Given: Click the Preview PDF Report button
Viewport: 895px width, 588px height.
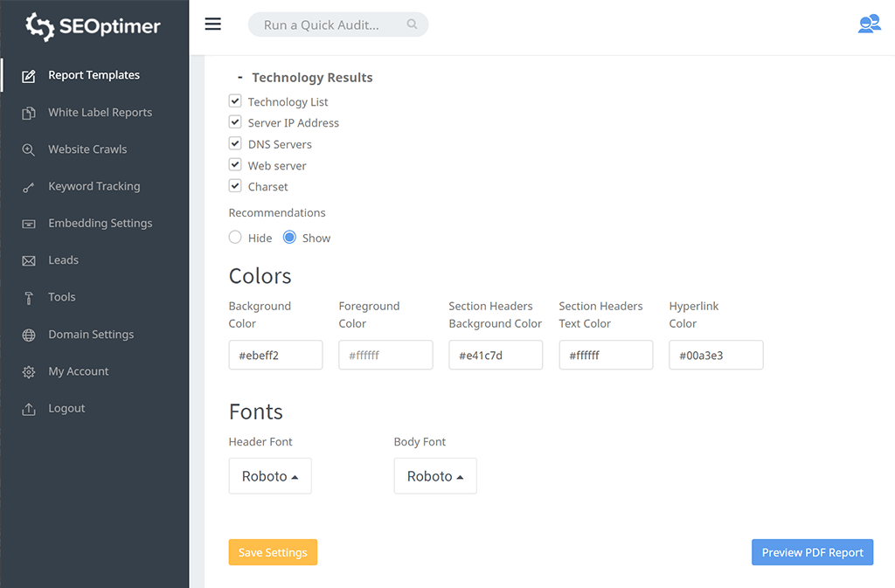Looking at the screenshot, I should (x=812, y=552).
